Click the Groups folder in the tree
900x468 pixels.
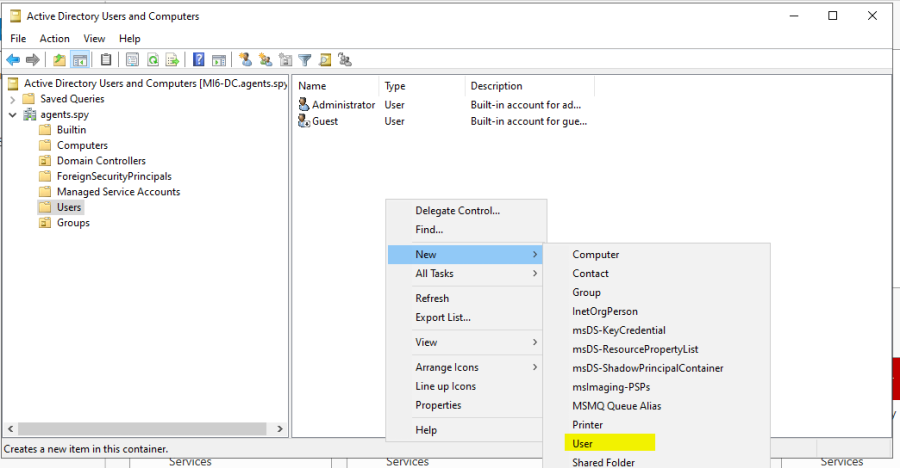coord(73,223)
